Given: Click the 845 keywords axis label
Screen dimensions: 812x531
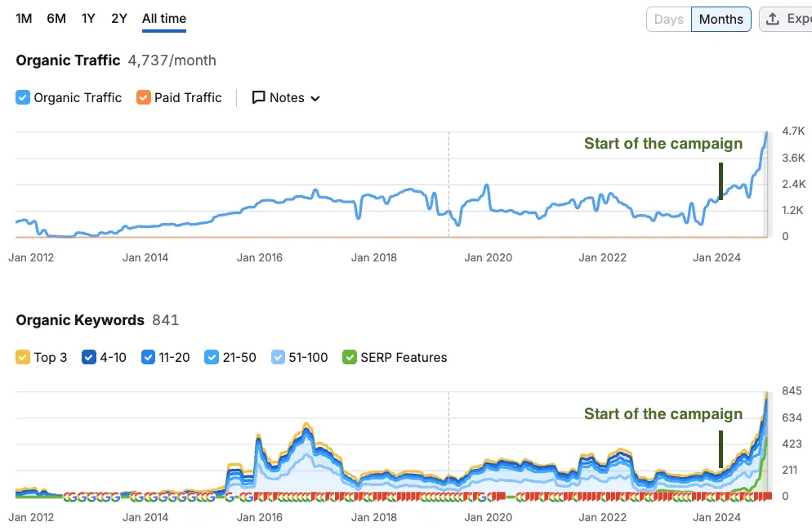Looking at the screenshot, I should click(x=792, y=391).
